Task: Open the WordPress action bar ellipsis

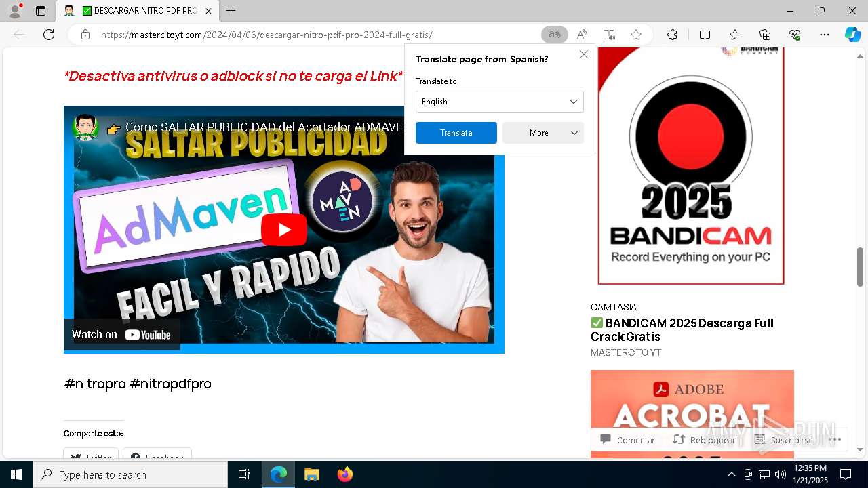Action: 835,439
